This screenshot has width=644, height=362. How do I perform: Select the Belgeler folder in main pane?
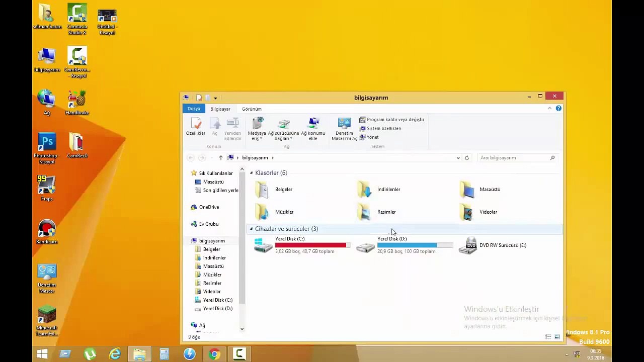(274, 190)
